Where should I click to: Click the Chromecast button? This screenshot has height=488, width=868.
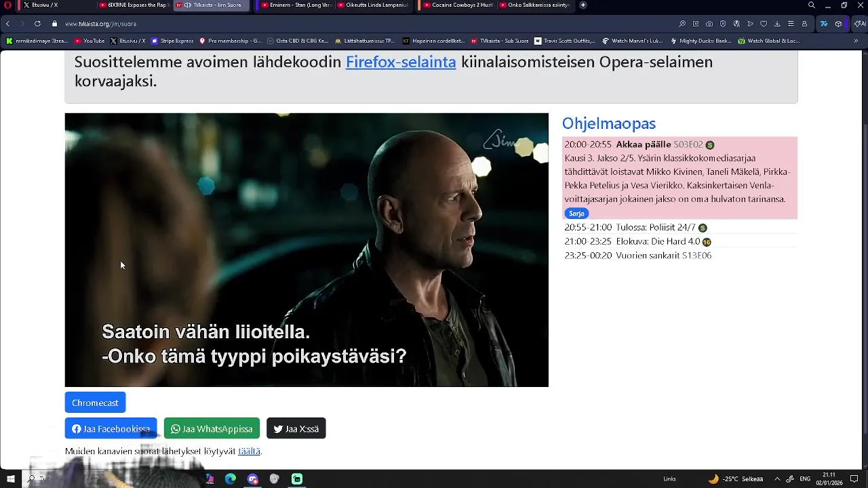(x=95, y=403)
